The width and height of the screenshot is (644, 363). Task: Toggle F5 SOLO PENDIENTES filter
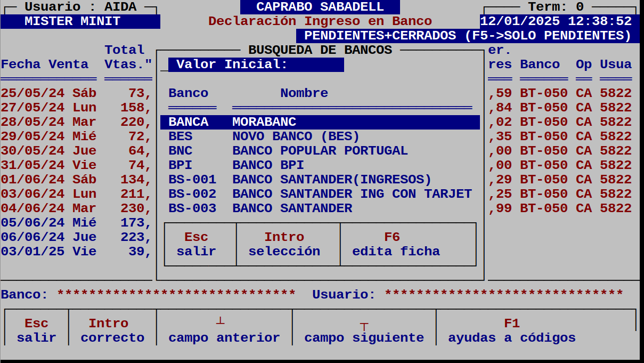[x=468, y=35]
